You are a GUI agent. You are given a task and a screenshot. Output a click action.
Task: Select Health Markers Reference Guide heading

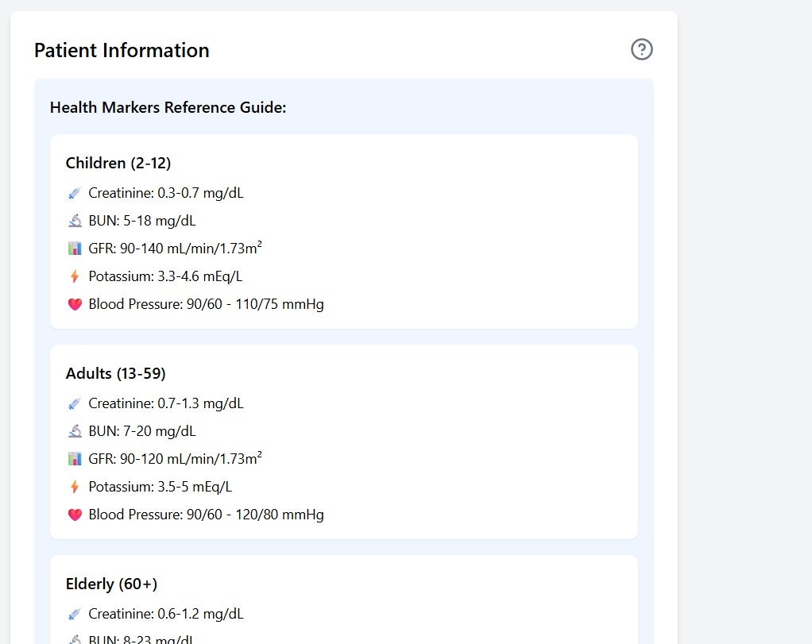[168, 107]
